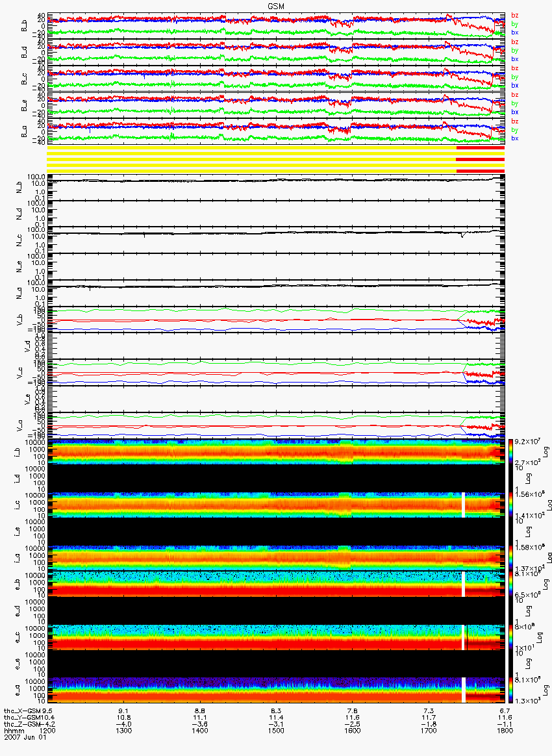Screen dimensions: 552x756
Task: Click Z-GSM value -3.6
Action: click(x=200, y=724)
